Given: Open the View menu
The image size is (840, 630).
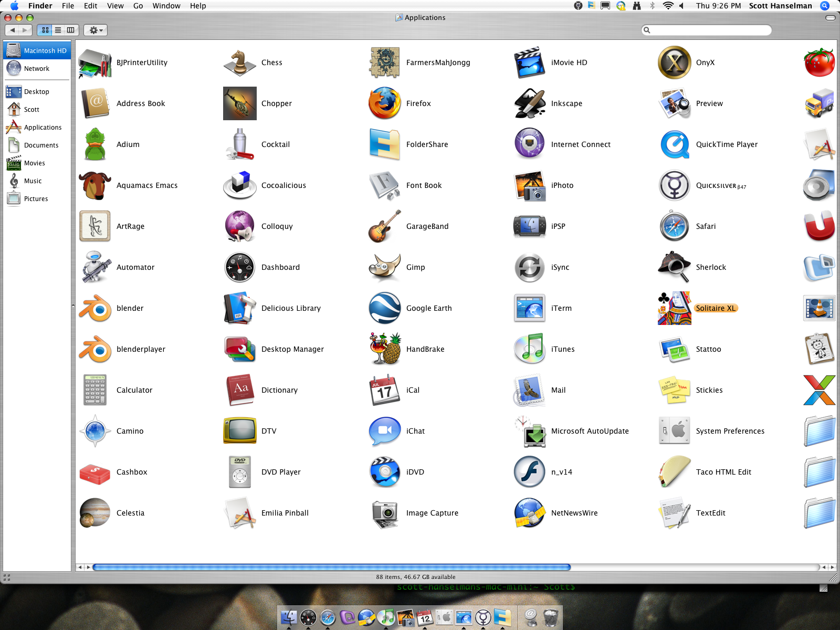Looking at the screenshot, I should coord(115,6).
